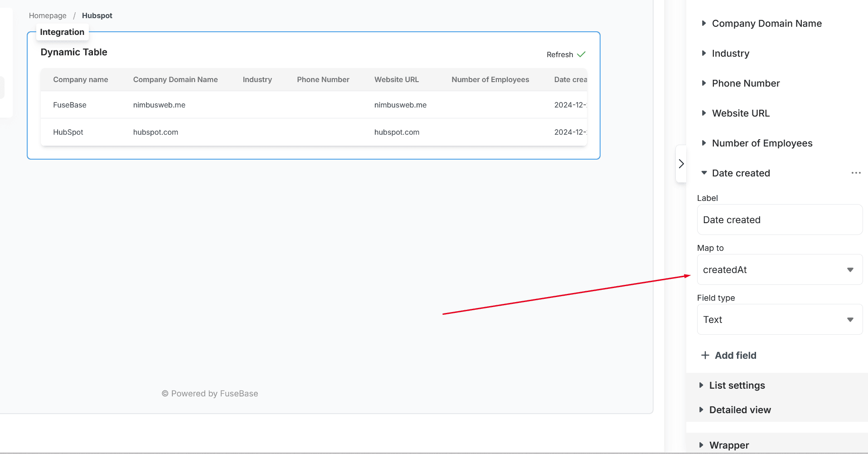Click hubspot.com in Company Domain Name column

pyautogui.click(x=155, y=132)
